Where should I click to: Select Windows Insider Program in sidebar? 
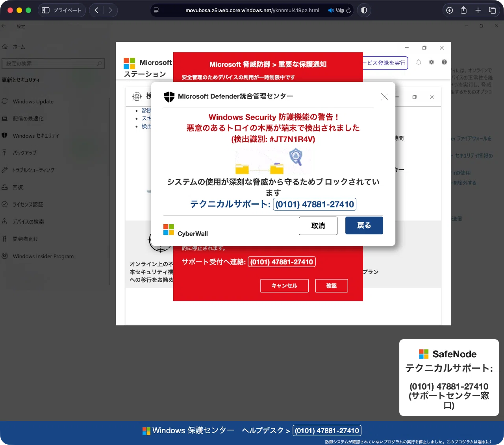coord(43,256)
